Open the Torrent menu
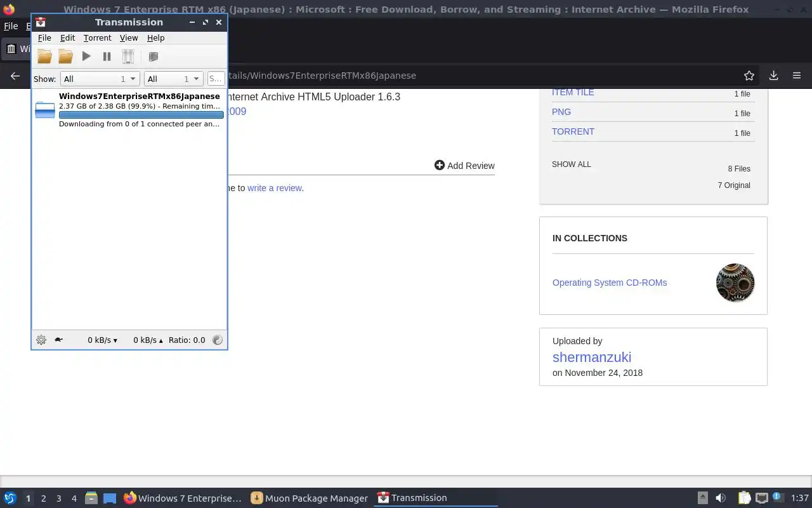 point(97,38)
